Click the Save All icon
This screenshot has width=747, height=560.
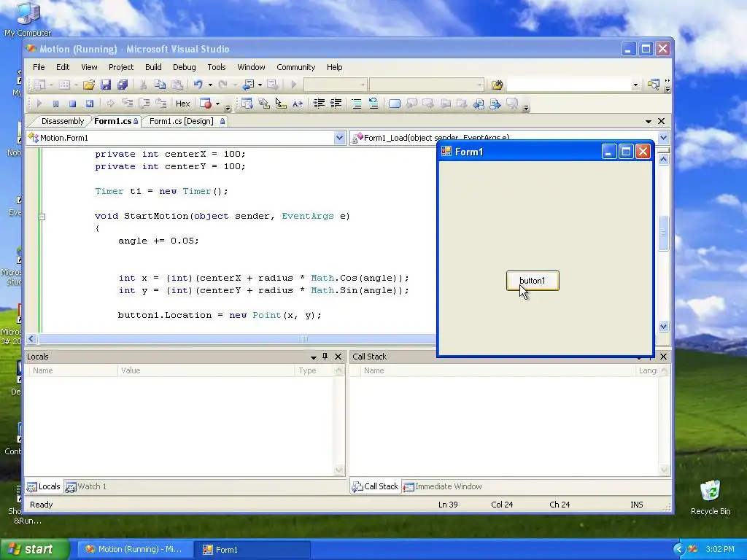(x=123, y=85)
